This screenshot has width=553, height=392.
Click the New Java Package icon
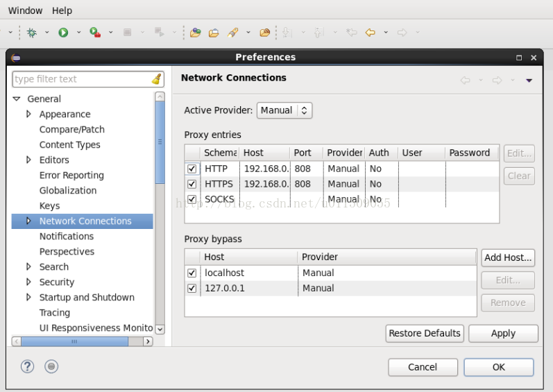(196, 33)
